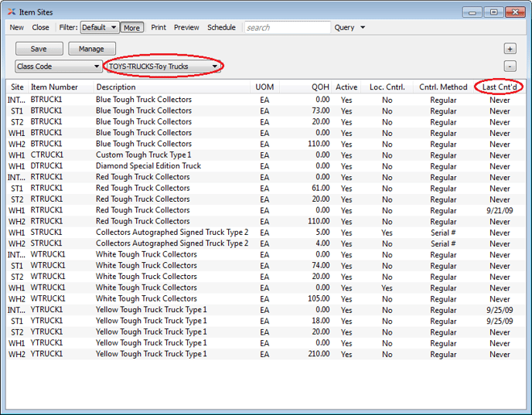Image resolution: width=532 pixels, height=415 pixels.
Task: Click Schedule in the toolbar
Action: [x=221, y=28]
